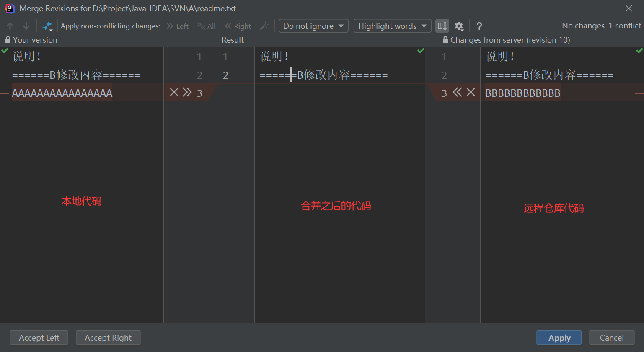This screenshot has height=352, width=644.
Task: Click '======B修改内容======' in Your version pane
Action: pos(76,75)
